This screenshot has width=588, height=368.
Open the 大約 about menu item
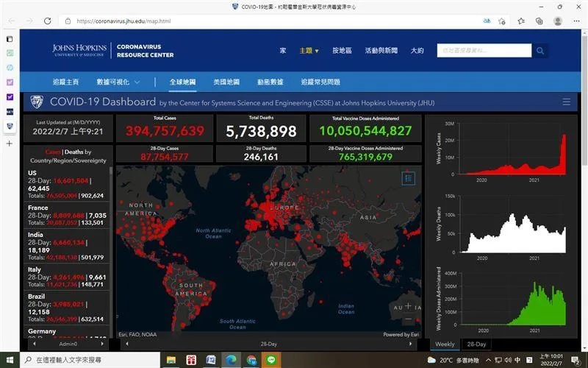pos(417,50)
